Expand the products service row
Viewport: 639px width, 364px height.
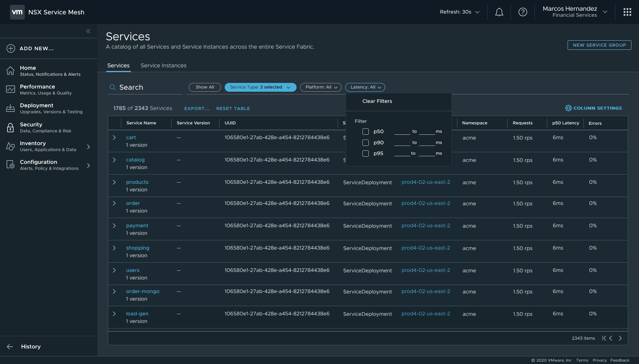click(114, 182)
